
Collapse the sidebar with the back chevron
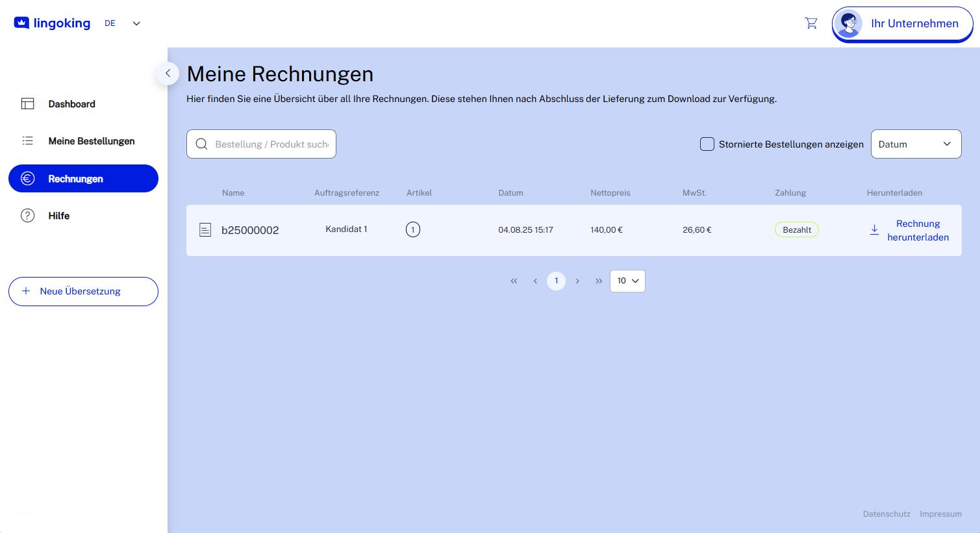(168, 73)
